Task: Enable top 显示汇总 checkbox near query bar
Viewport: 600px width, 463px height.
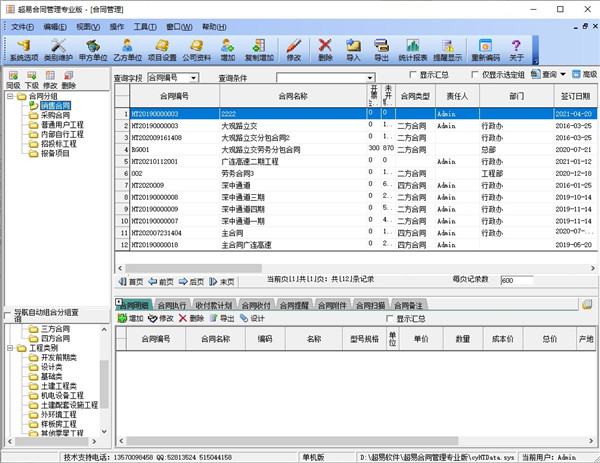Action: (412, 75)
